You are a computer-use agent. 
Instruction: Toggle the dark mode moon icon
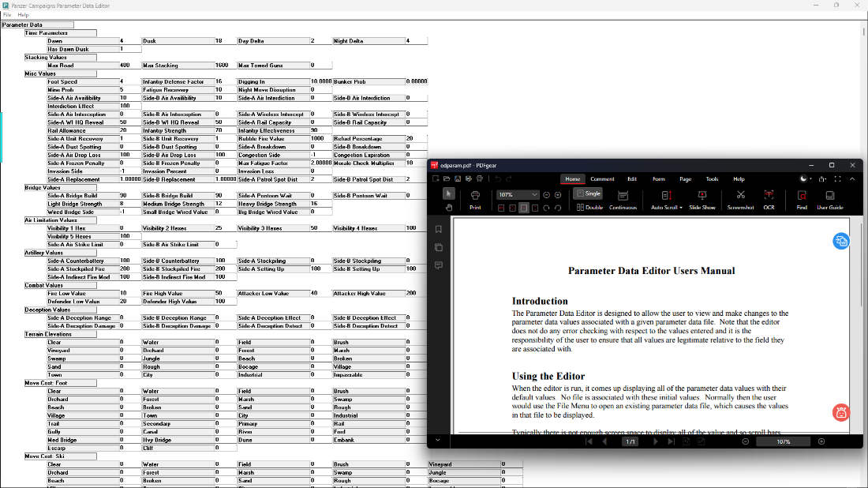click(804, 179)
